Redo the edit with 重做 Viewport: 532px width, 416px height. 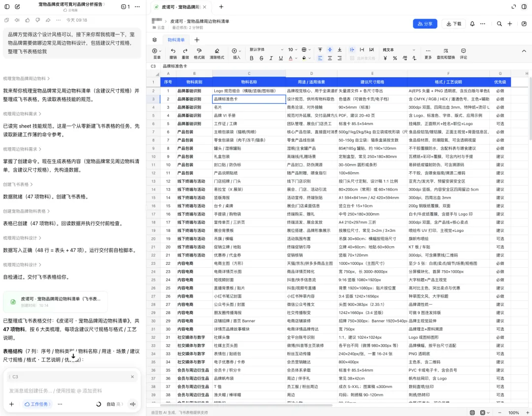(x=185, y=54)
